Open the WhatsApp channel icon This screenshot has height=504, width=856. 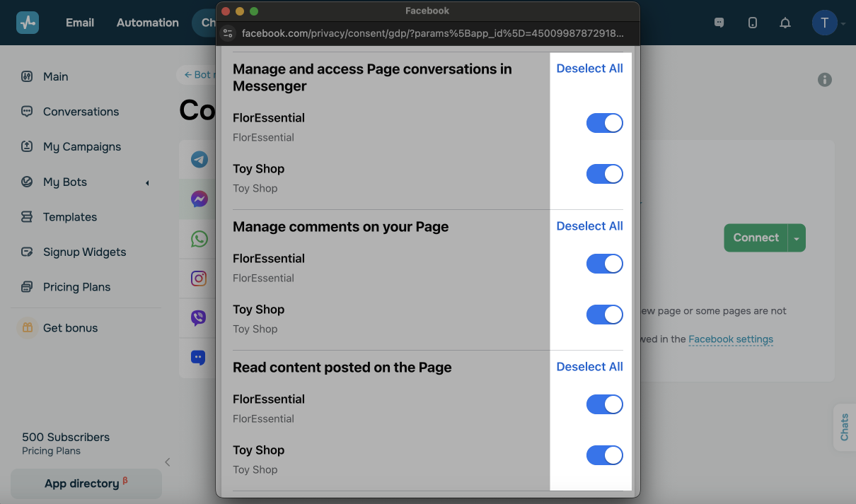(x=199, y=239)
